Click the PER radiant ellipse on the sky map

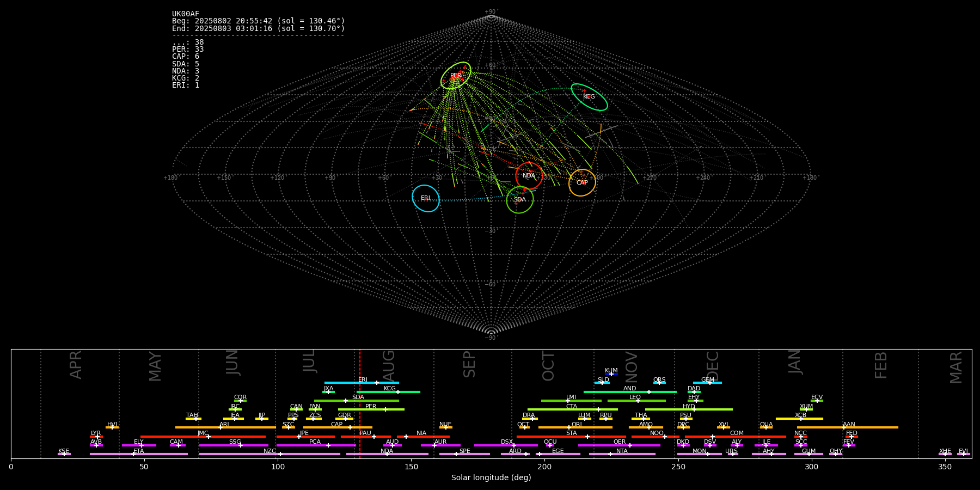(x=456, y=76)
